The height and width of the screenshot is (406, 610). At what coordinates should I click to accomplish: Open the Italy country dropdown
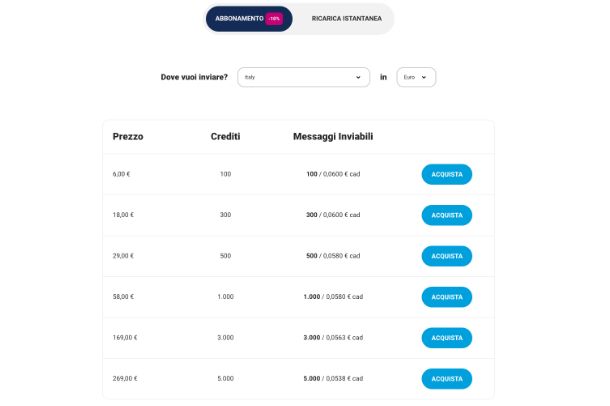click(303, 77)
